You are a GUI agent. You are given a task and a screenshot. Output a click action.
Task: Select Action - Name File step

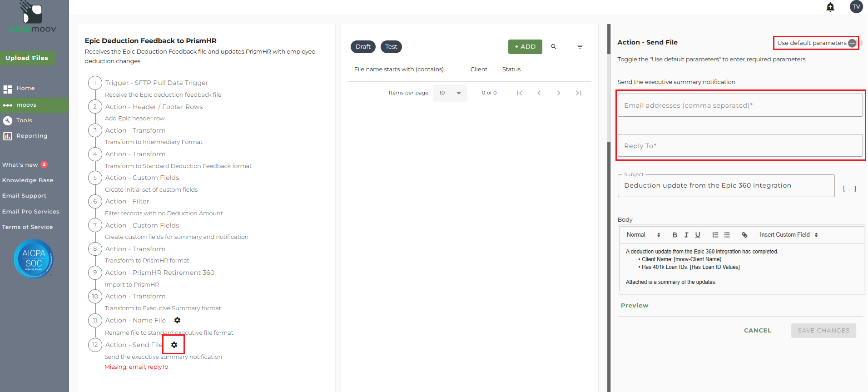(x=135, y=320)
